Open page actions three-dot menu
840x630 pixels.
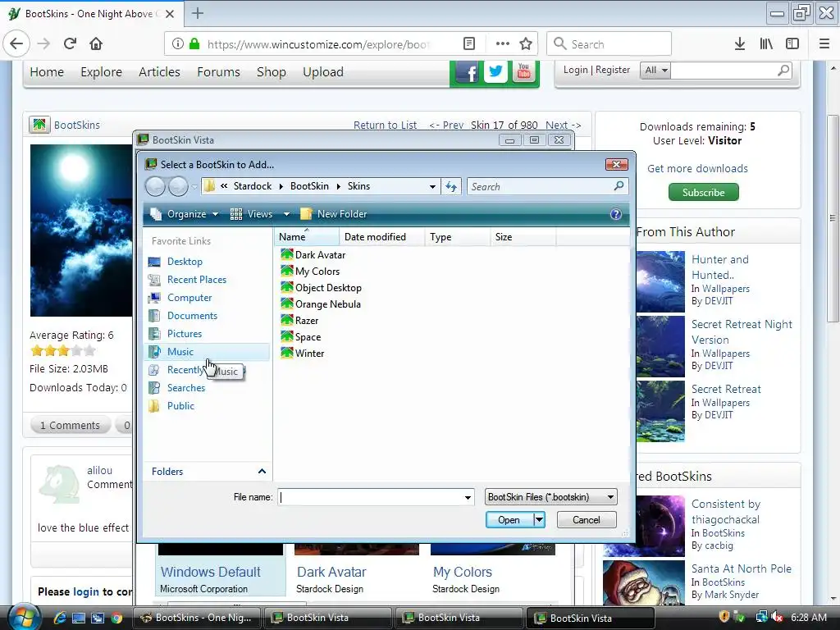pyautogui.click(x=503, y=44)
